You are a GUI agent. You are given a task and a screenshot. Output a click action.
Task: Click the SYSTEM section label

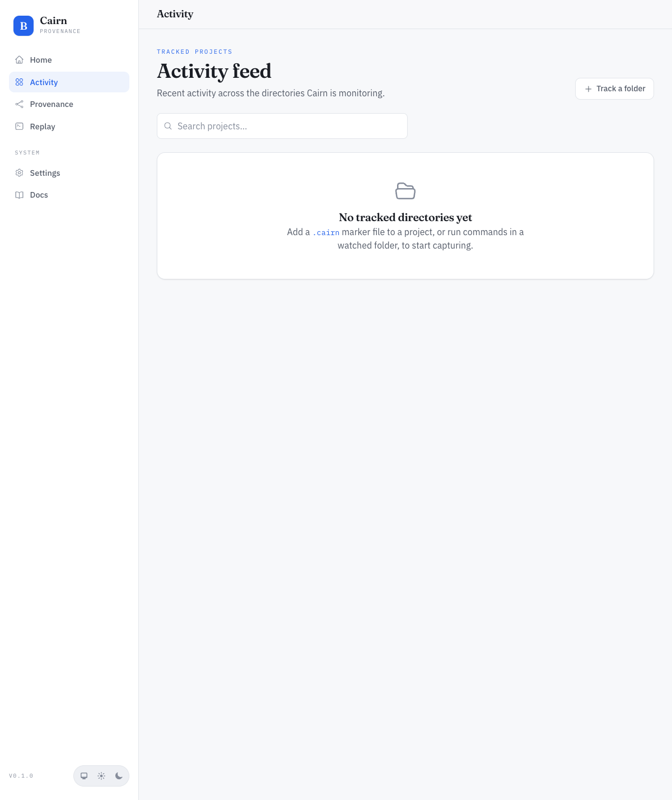27,153
